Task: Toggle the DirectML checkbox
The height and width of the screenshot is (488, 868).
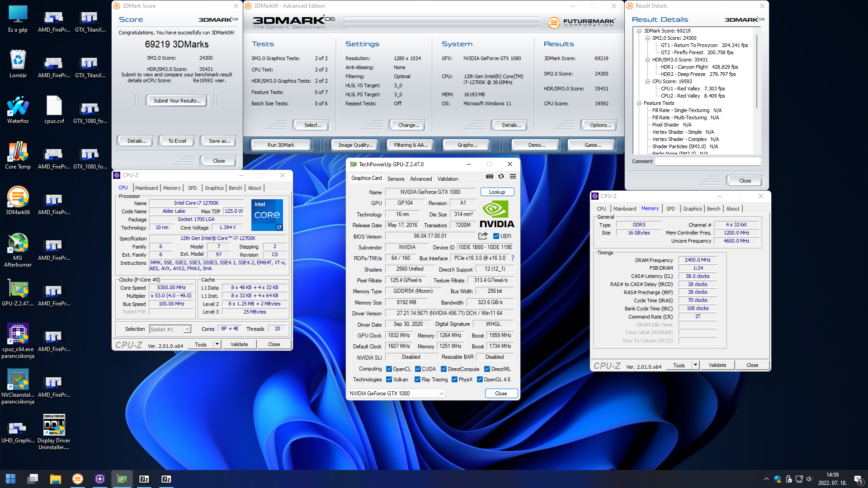Action: click(487, 369)
